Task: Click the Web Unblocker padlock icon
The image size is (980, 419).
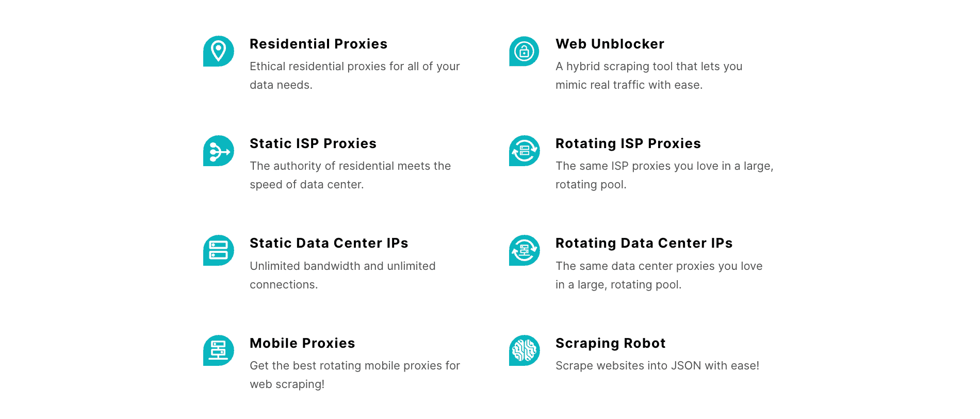Action: (524, 51)
